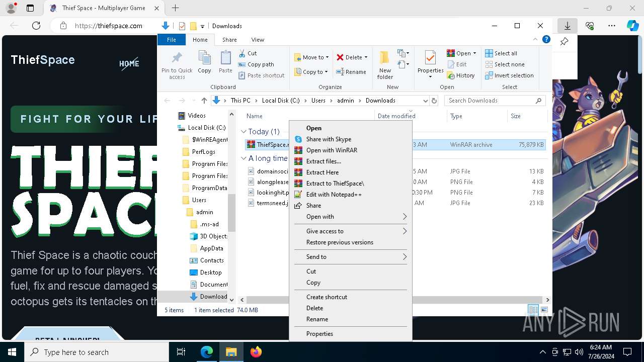Switch to details view button

(x=533, y=310)
